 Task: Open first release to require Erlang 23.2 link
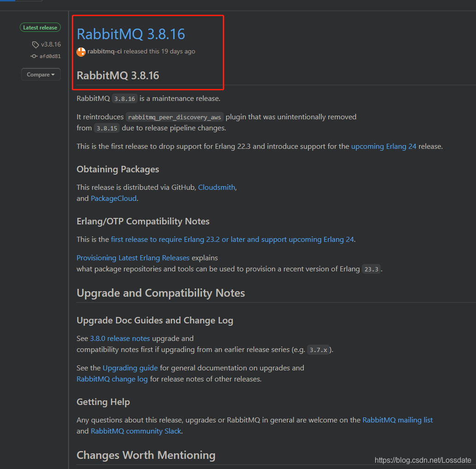point(232,240)
